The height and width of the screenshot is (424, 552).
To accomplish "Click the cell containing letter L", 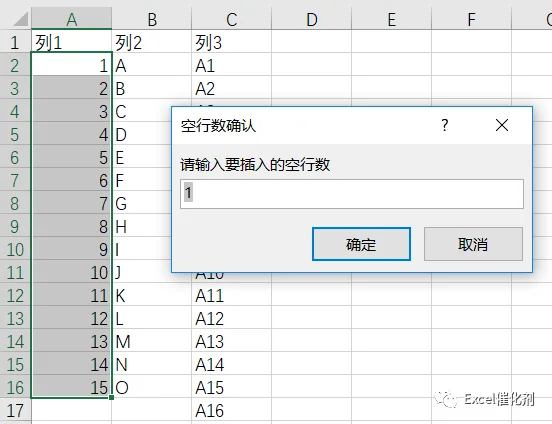I will pos(152,318).
